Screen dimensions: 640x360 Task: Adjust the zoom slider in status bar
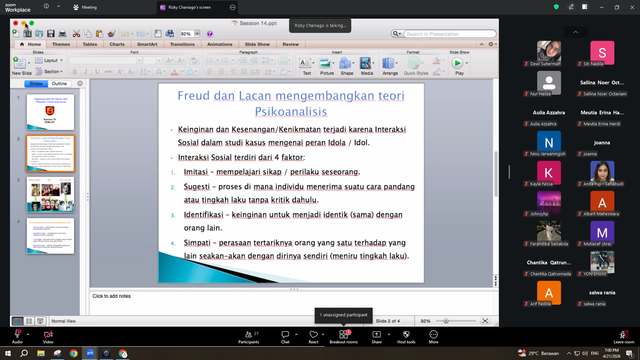pyautogui.click(x=446, y=321)
